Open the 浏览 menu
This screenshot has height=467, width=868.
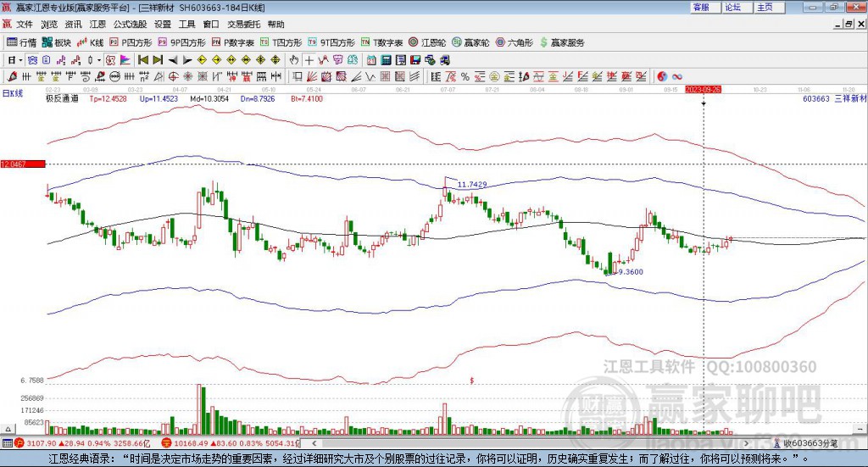[x=49, y=25]
